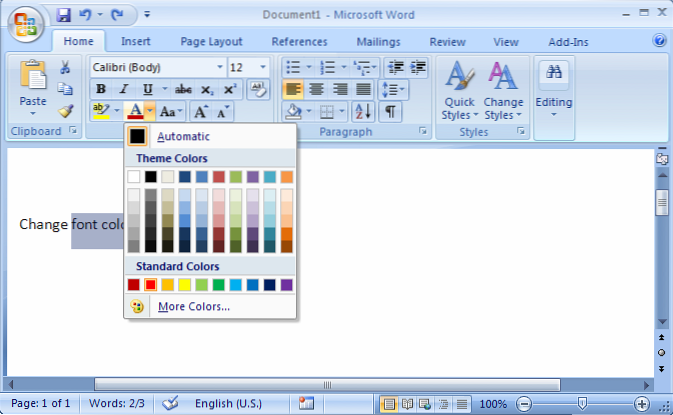Click the Cut scissors icon
This screenshot has height=415, width=673.
pyautogui.click(x=65, y=67)
